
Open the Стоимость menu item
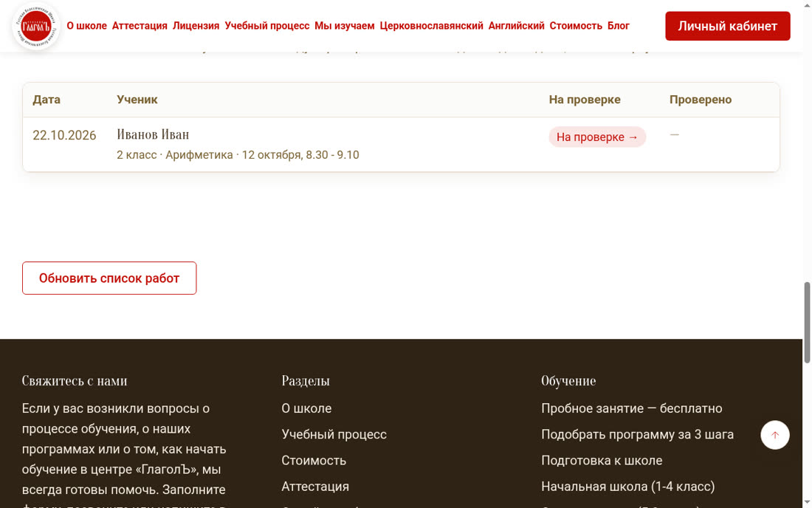576,26
